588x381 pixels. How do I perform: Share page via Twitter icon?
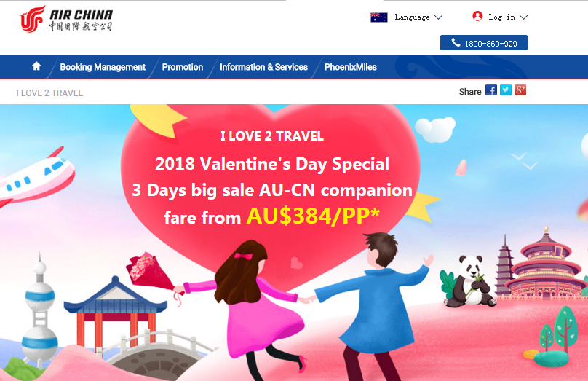tap(506, 90)
